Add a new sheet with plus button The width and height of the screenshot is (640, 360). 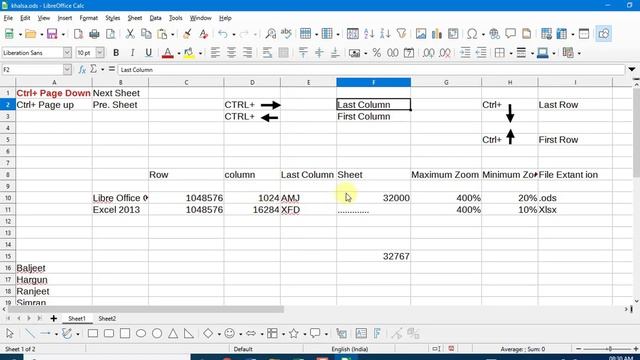(x=53, y=318)
